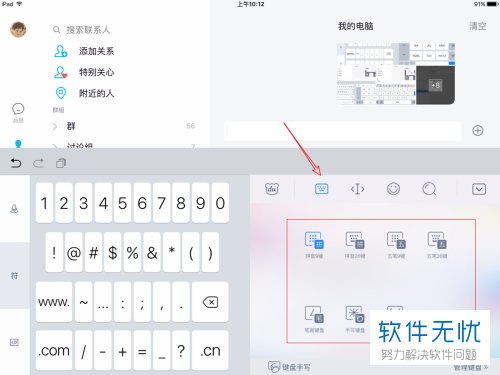Select the 拼音26键 keyboard layout

pos(355,245)
